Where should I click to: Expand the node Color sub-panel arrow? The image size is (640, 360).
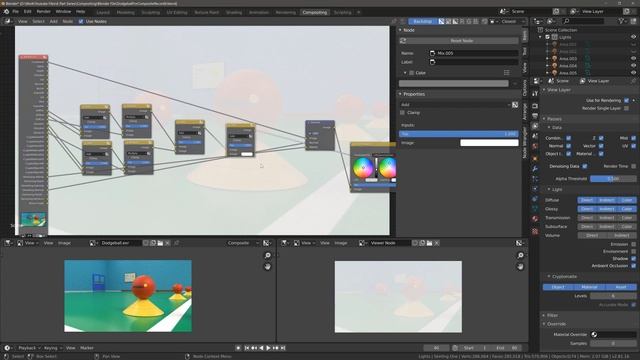point(405,73)
